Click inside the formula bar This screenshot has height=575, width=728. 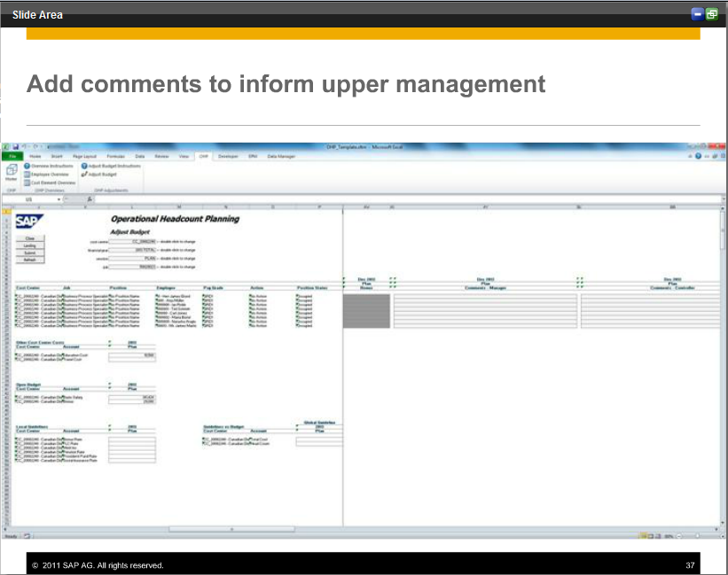coord(266,198)
